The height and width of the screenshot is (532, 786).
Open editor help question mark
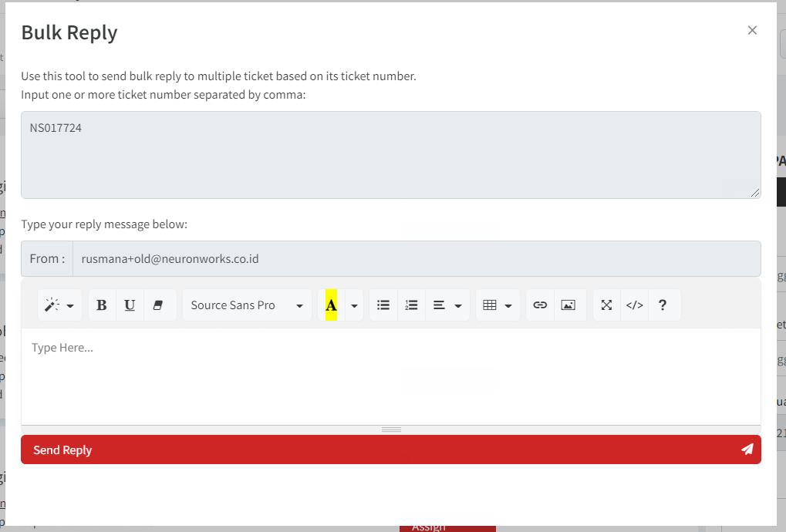(x=663, y=305)
